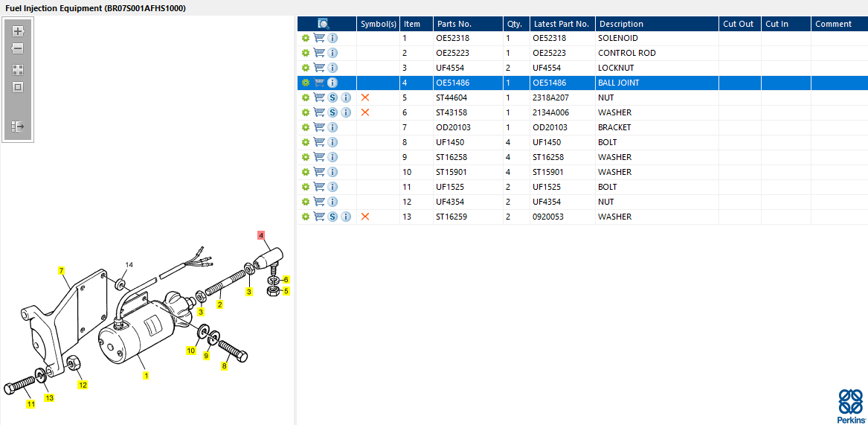The width and height of the screenshot is (868, 425).
Task: Click the single-square fit view icon
Action: (18, 87)
